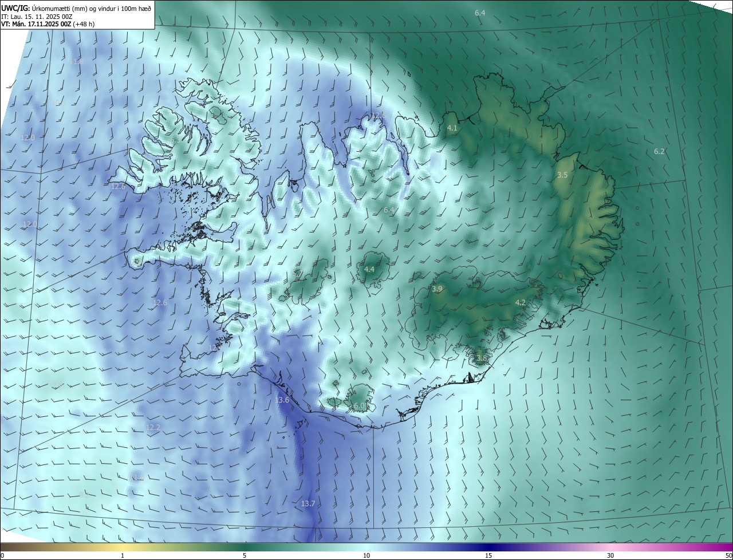Click the 11.8 value label on the map
The image size is (733, 560).
76,62
